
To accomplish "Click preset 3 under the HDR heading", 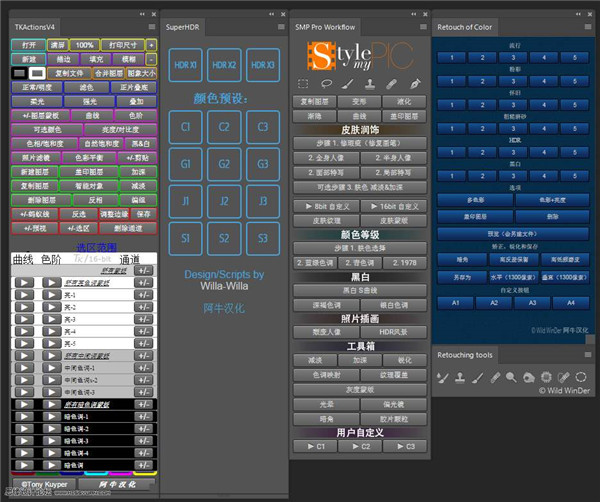I will click(513, 152).
